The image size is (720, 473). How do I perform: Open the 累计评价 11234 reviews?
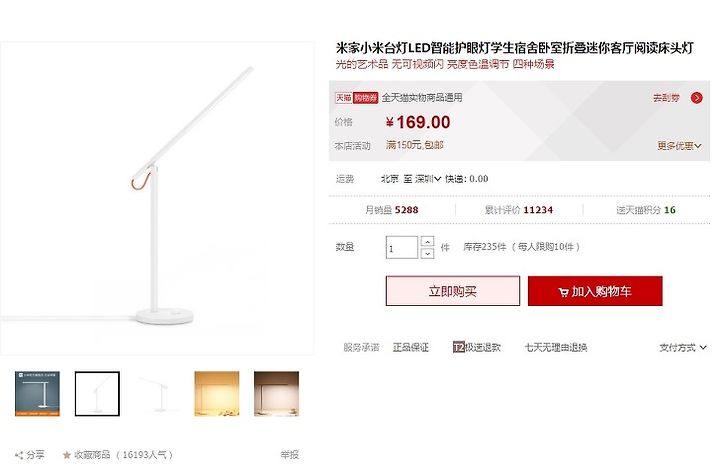519,210
